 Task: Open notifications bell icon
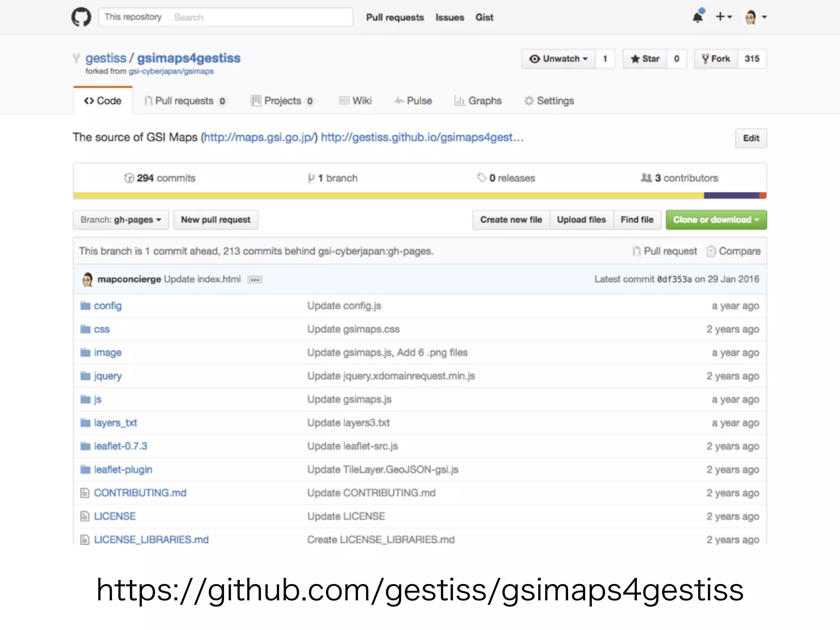tap(698, 17)
